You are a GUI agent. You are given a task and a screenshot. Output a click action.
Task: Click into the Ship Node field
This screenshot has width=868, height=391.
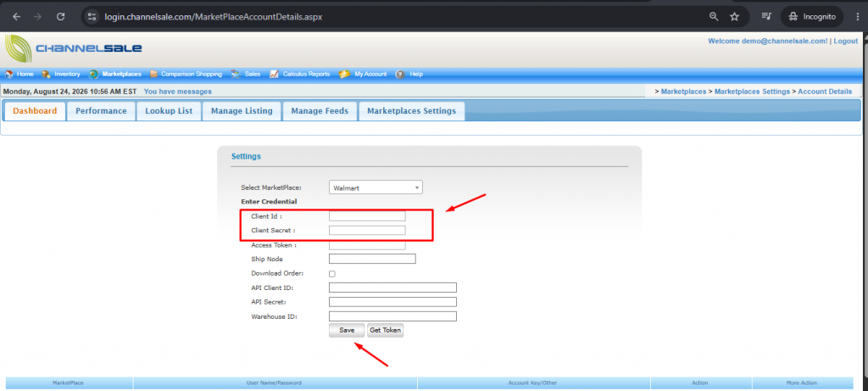click(x=372, y=260)
